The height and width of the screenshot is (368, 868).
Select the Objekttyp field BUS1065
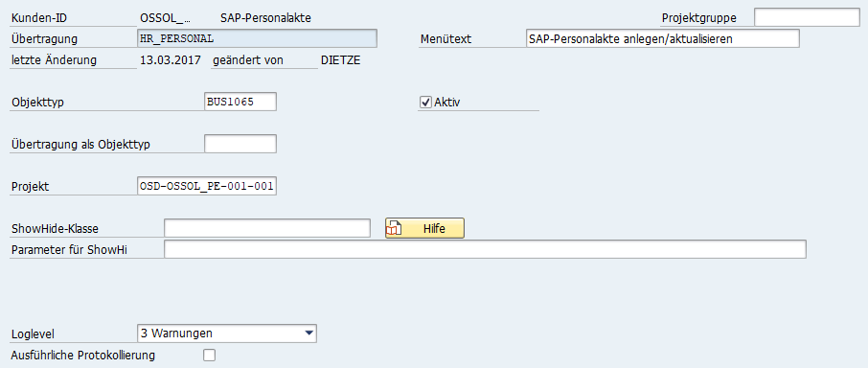[x=240, y=102]
